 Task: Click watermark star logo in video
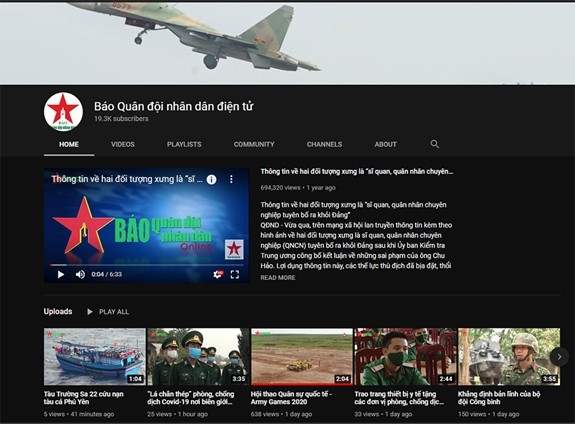234,249
